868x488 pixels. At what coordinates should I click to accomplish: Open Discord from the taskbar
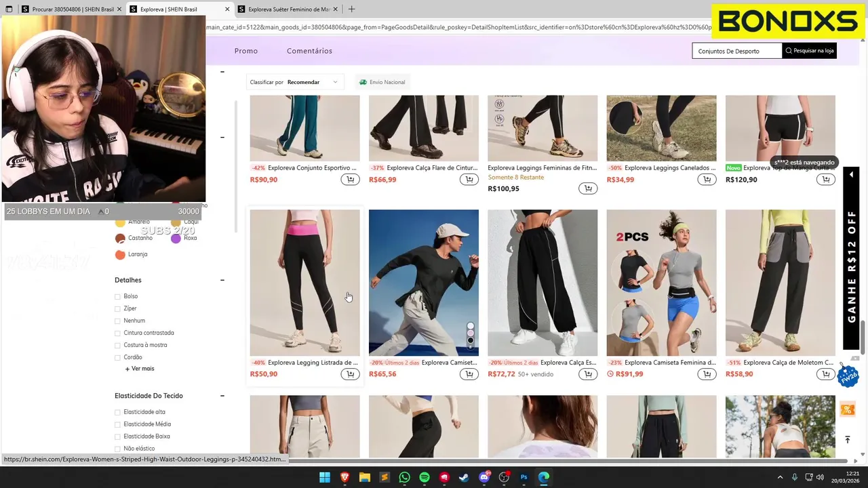point(484,477)
